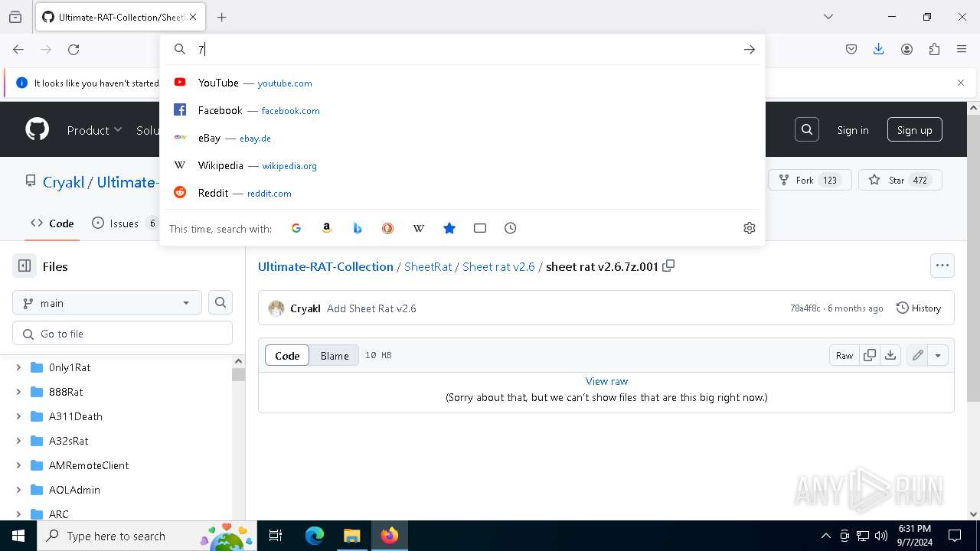Save the page to Pocket

851,50
